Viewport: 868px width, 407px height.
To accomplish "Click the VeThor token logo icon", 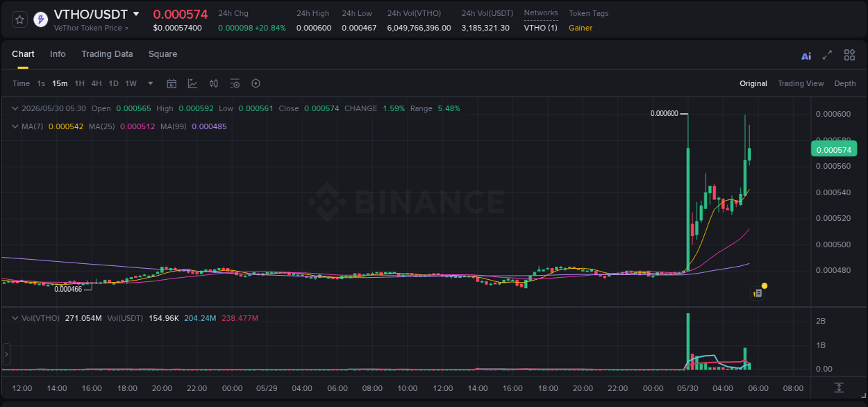I will pos(41,19).
